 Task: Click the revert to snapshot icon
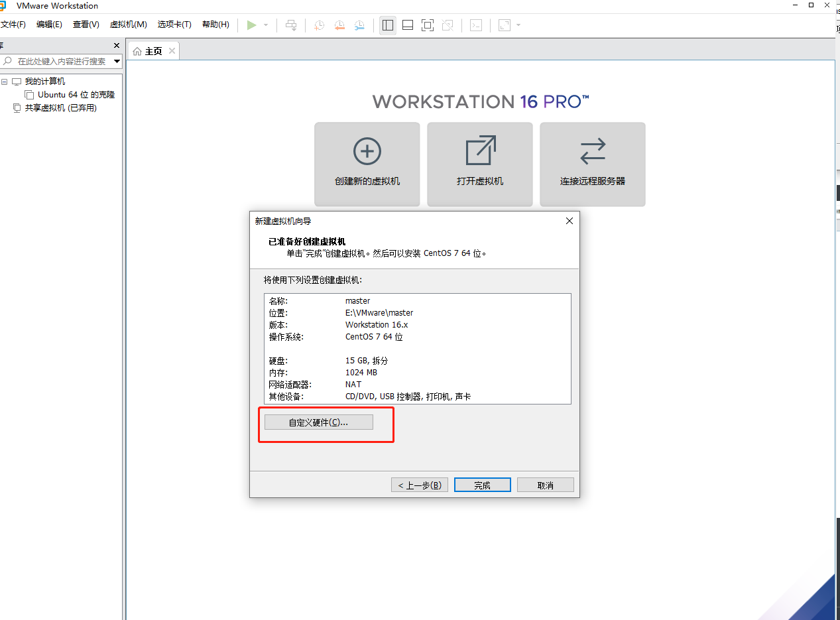click(339, 25)
